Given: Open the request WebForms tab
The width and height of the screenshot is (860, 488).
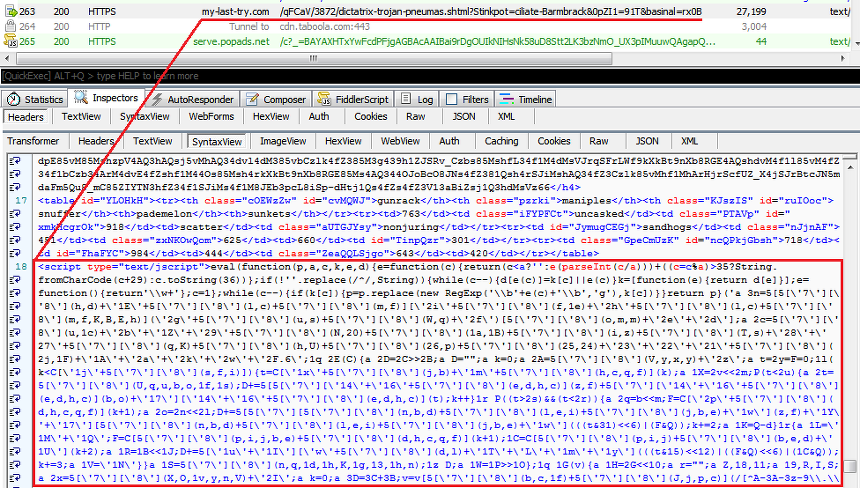Looking at the screenshot, I should pos(211,117).
